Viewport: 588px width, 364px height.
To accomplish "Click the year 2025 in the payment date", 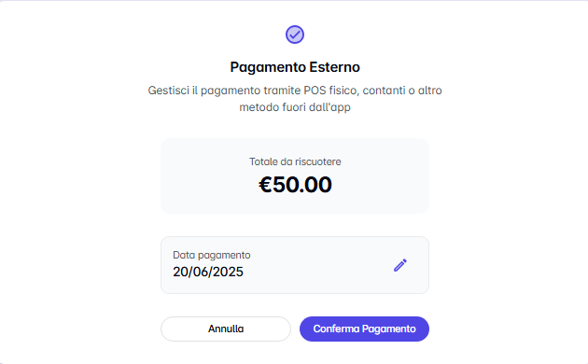I will click(x=229, y=272).
